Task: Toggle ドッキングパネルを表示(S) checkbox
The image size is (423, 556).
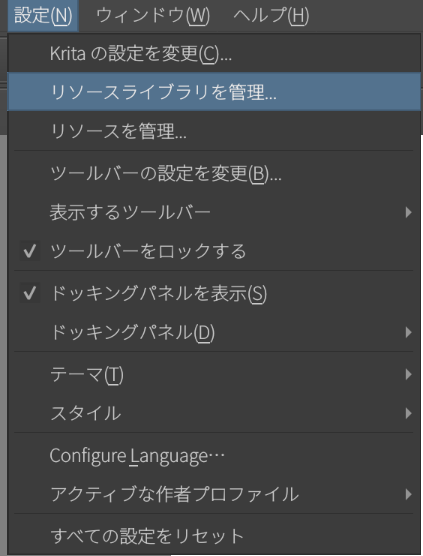Action: click(x=214, y=294)
